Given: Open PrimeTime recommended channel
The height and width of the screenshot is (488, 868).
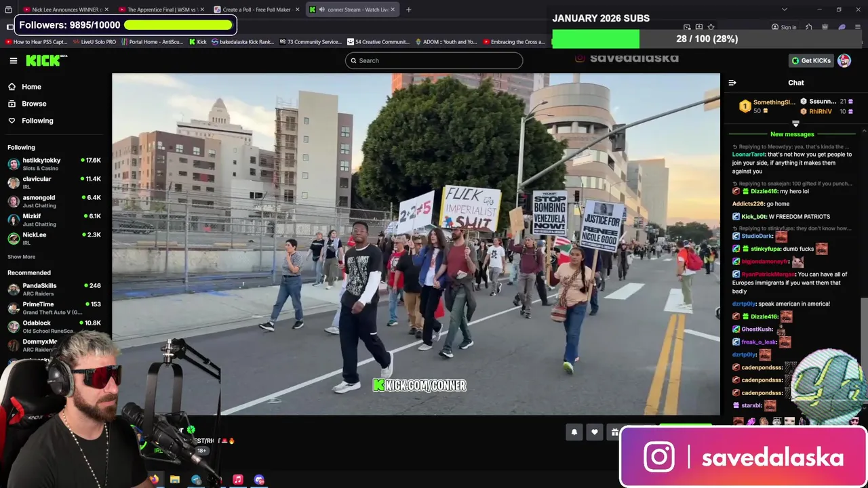Looking at the screenshot, I should pos(54,308).
